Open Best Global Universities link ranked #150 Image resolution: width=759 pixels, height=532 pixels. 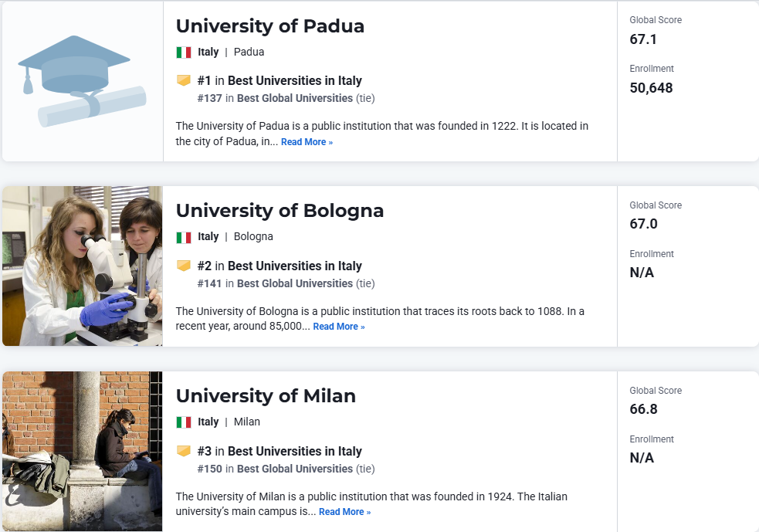[295, 469]
